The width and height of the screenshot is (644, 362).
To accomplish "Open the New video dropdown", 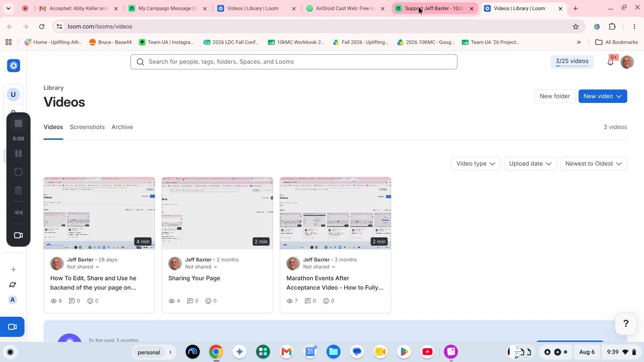I will pos(603,96).
